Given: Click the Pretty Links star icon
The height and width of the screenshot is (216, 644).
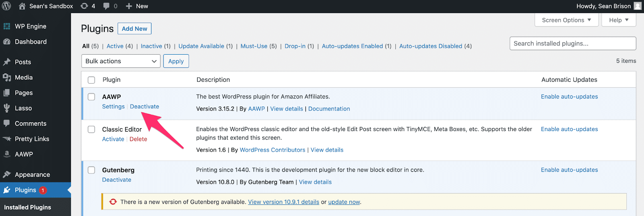Looking at the screenshot, I should (7, 139).
